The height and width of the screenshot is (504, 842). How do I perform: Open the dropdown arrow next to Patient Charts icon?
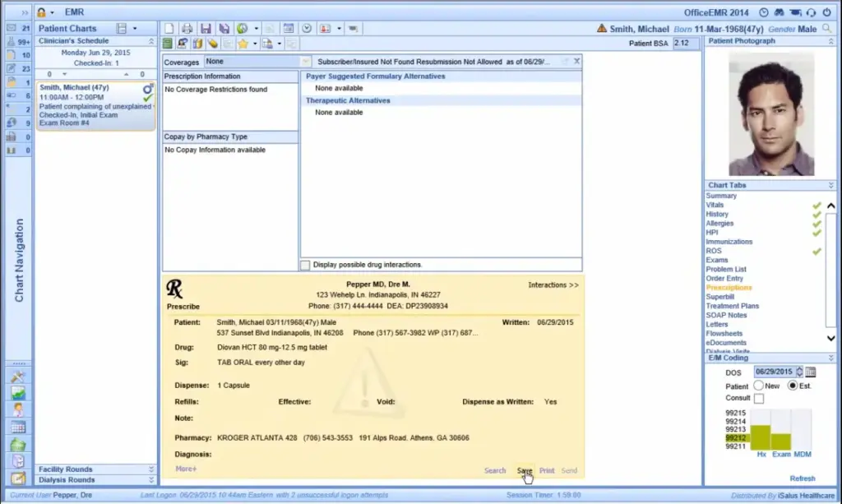point(135,29)
